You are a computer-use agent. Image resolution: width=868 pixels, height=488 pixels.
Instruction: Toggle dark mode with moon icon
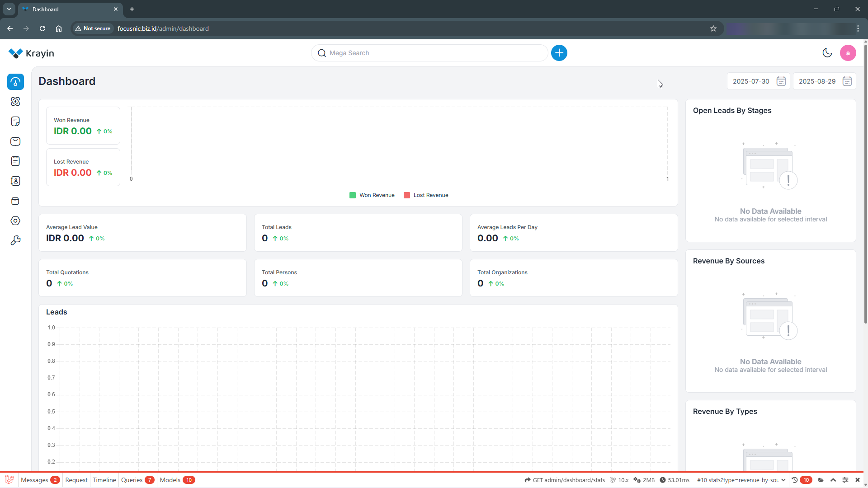coord(827,53)
